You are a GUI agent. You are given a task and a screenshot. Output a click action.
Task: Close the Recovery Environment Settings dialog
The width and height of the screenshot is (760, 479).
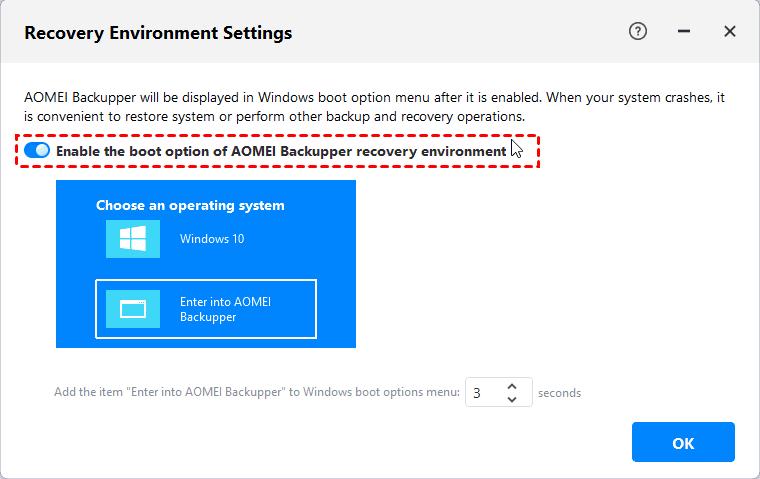[730, 32]
